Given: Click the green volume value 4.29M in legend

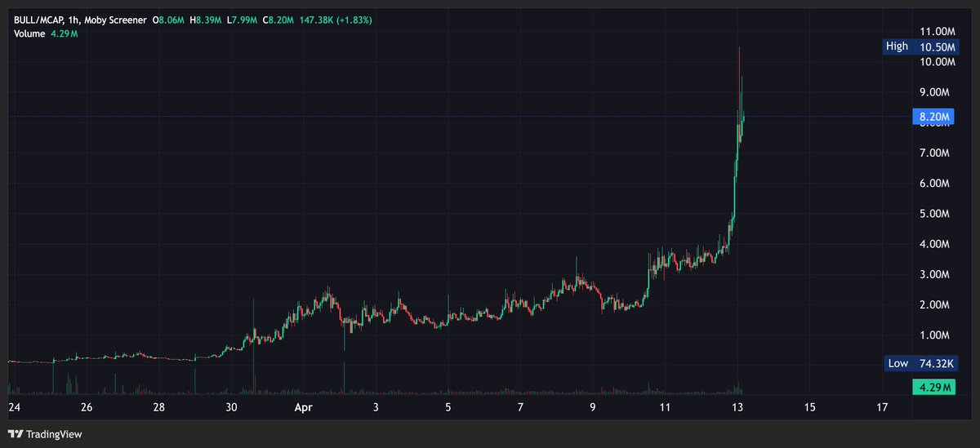Looking at the screenshot, I should (x=67, y=33).
